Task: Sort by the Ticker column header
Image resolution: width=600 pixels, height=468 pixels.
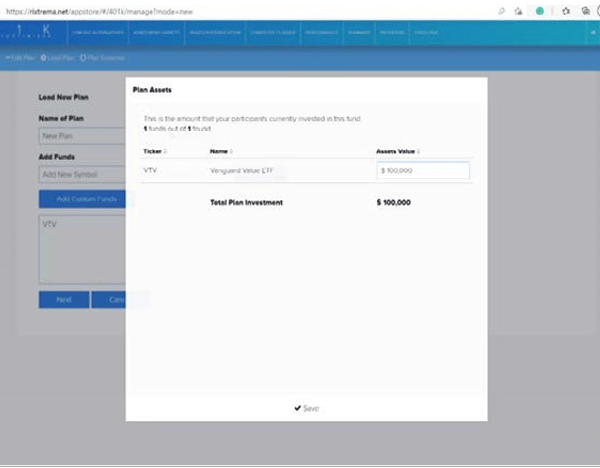Action: [x=154, y=151]
